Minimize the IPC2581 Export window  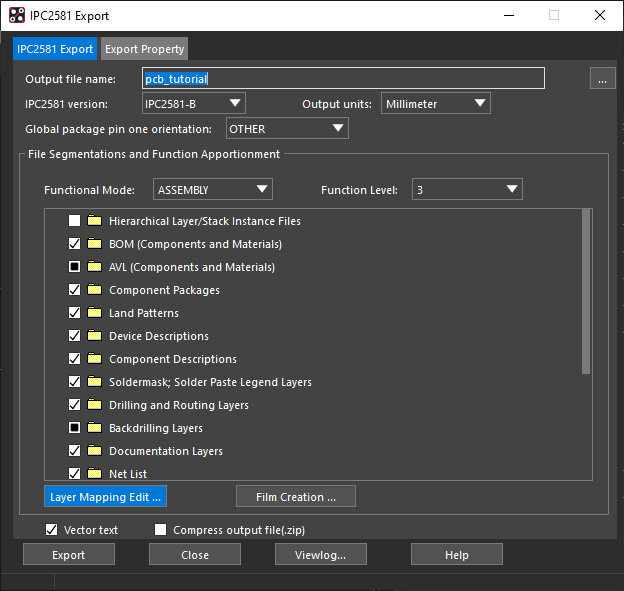tap(509, 16)
